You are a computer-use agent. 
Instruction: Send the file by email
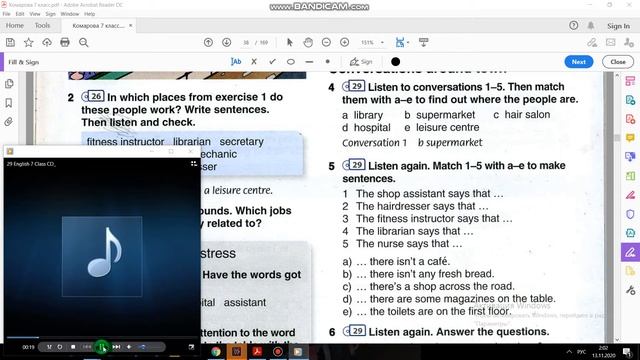611,42
